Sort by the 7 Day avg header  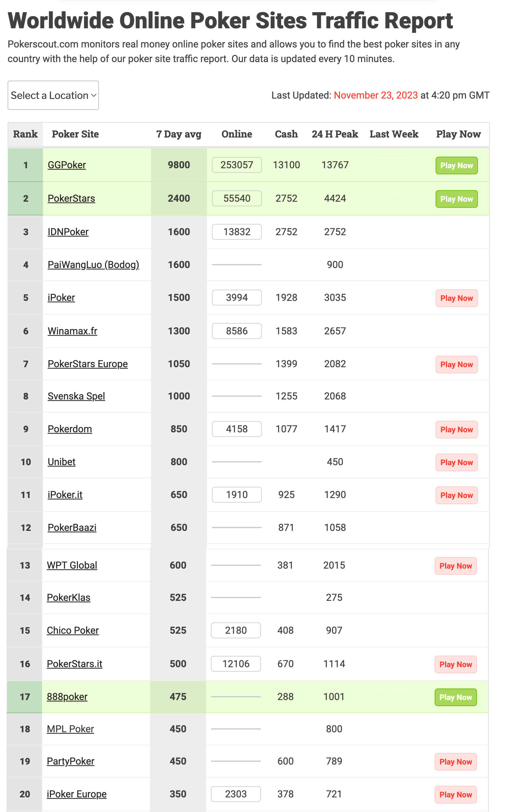[x=179, y=134]
